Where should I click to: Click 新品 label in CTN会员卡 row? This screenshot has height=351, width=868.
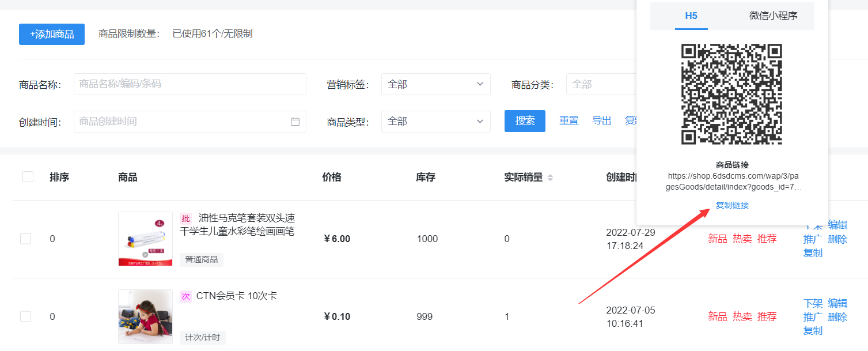(718, 316)
